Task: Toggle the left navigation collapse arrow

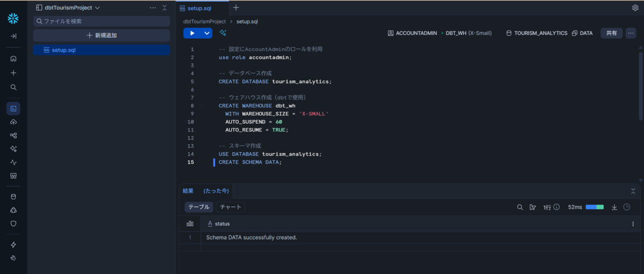Action: point(13,36)
